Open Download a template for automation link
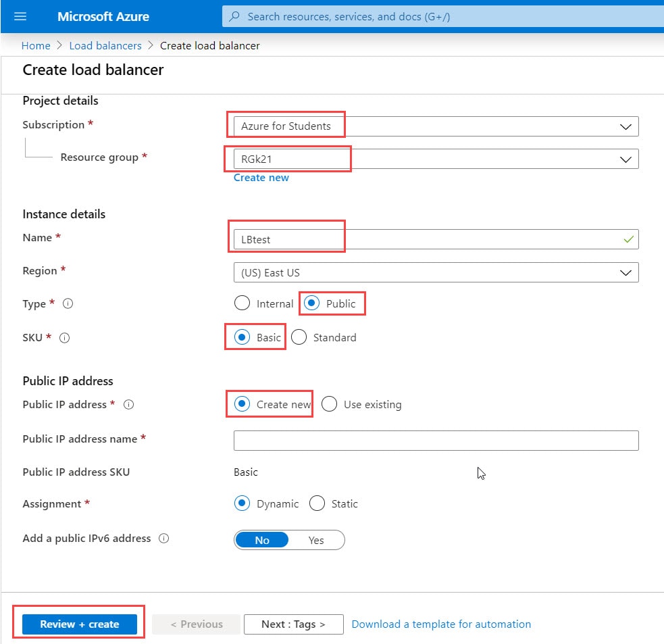 (441, 624)
